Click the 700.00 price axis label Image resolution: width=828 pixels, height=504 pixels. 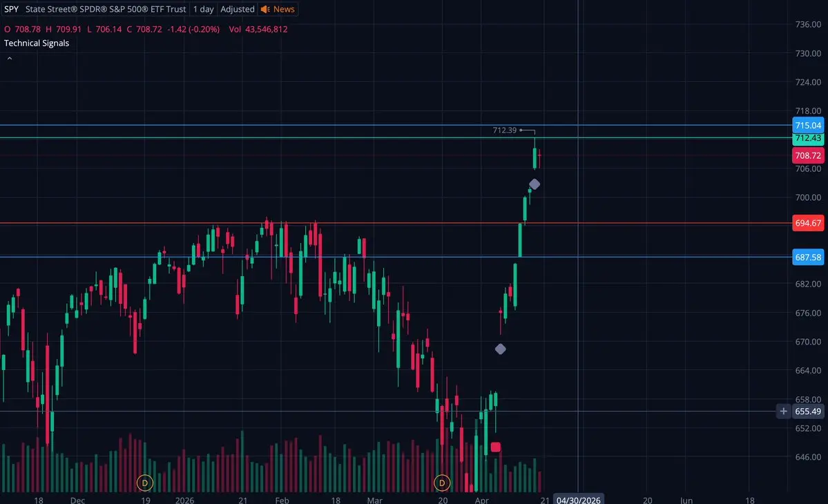[x=808, y=197]
